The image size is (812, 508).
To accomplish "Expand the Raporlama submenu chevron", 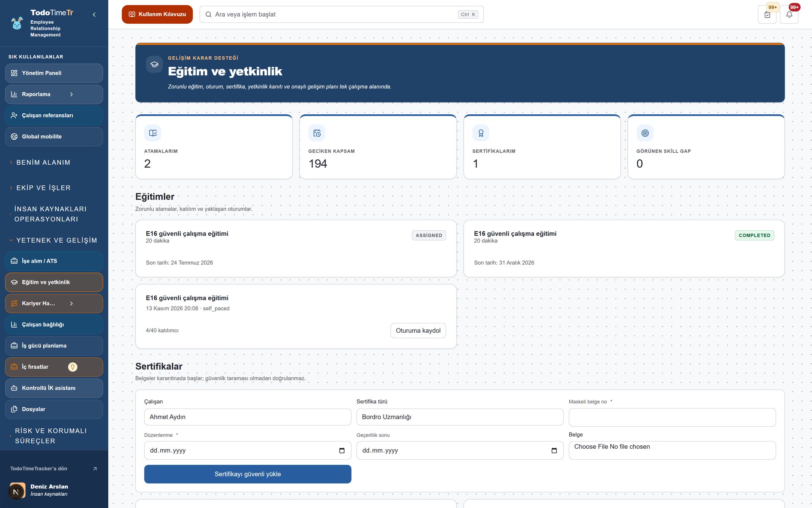I will [71, 94].
